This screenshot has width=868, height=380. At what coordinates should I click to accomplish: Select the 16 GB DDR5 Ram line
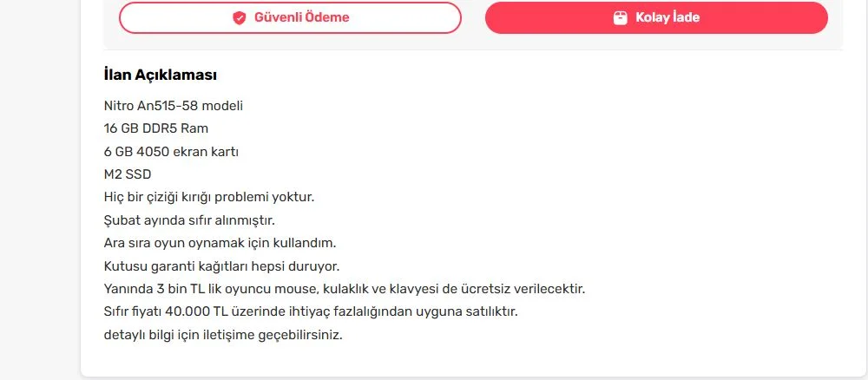pos(155,128)
